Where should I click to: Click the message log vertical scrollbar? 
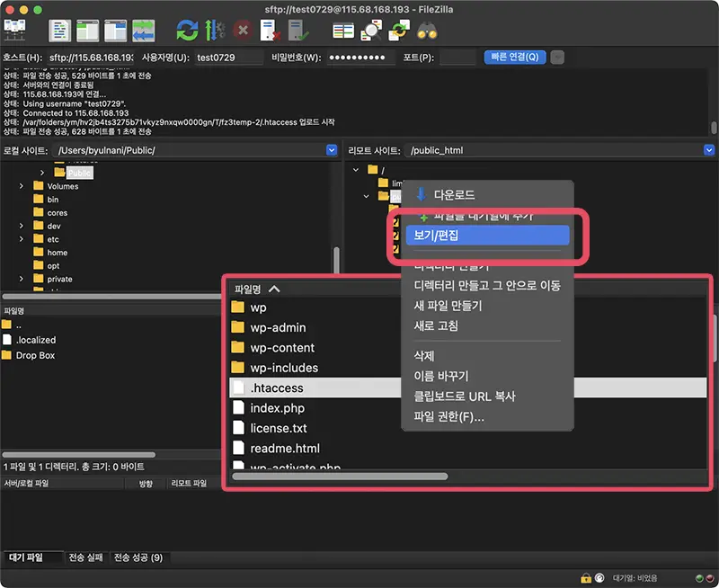(x=714, y=128)
